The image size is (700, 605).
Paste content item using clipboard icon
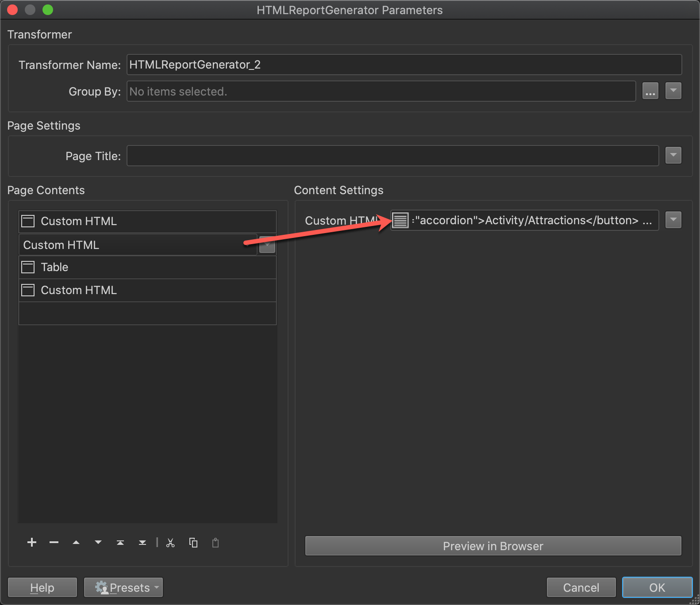coord(215,543)
